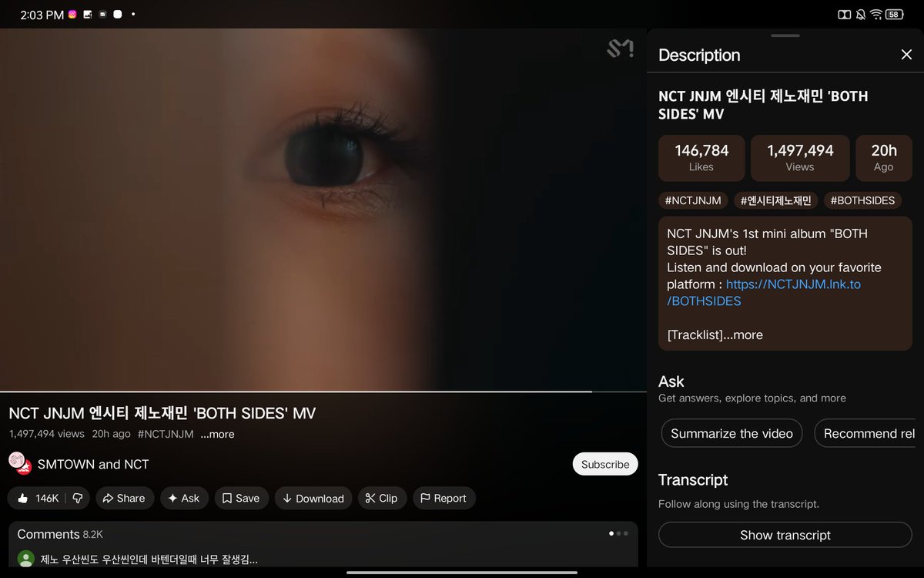Screen dimensions: 924x578
Task: Tap the SM logo watermark in player
Action: pos(620,49)
